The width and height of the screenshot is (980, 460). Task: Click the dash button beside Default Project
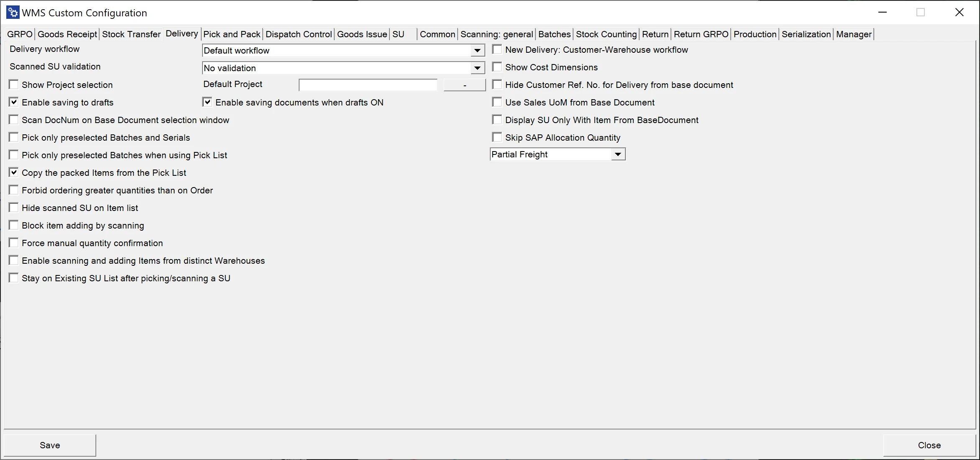point(464,85)
